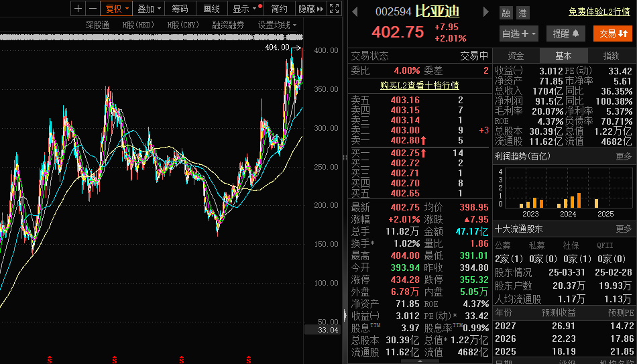Select the 深股通 link

97,25
